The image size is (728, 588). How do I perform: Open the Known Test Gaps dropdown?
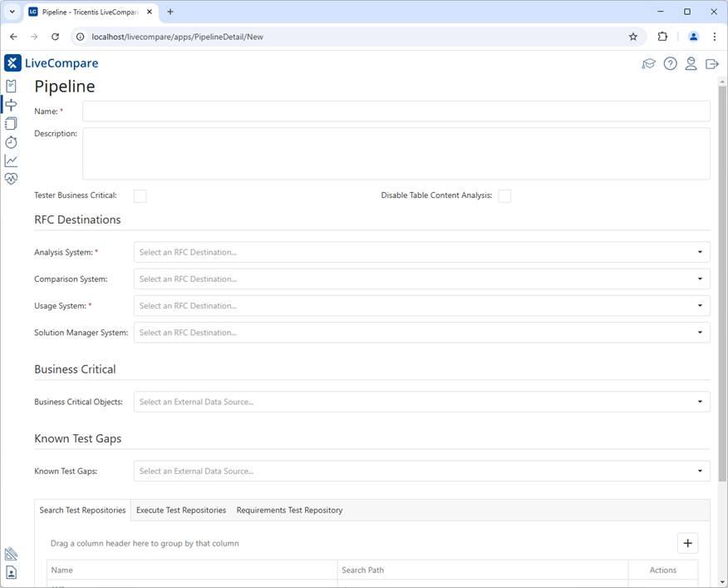coord(699,471)
